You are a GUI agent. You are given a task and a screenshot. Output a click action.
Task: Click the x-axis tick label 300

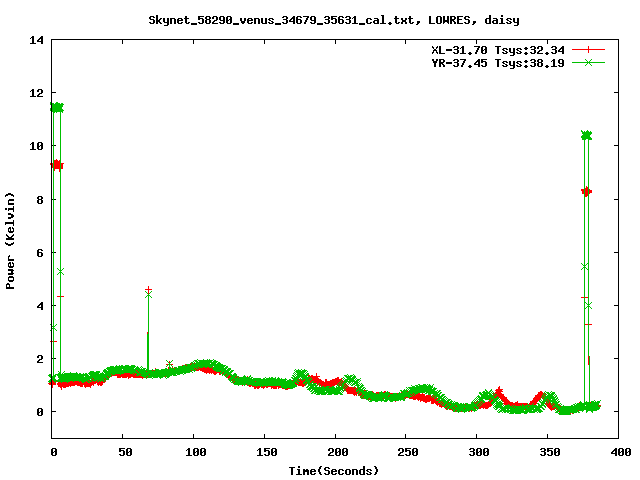coord(479,452)
